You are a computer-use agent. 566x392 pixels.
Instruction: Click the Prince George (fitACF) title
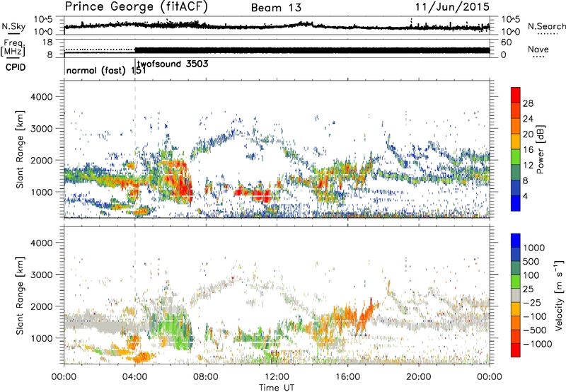(136, 7)
